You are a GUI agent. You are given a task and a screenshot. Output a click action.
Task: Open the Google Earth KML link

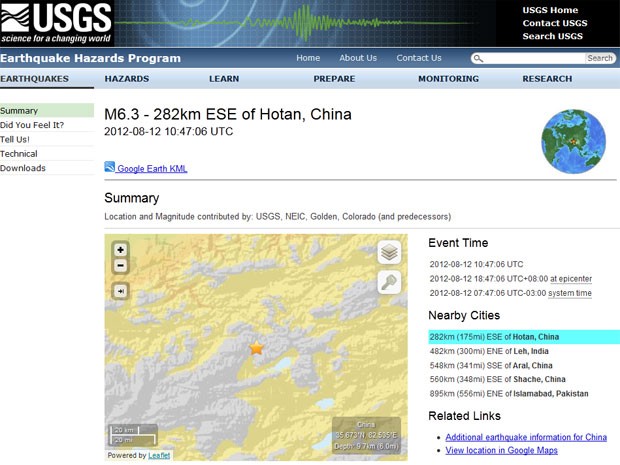point(152,169)
